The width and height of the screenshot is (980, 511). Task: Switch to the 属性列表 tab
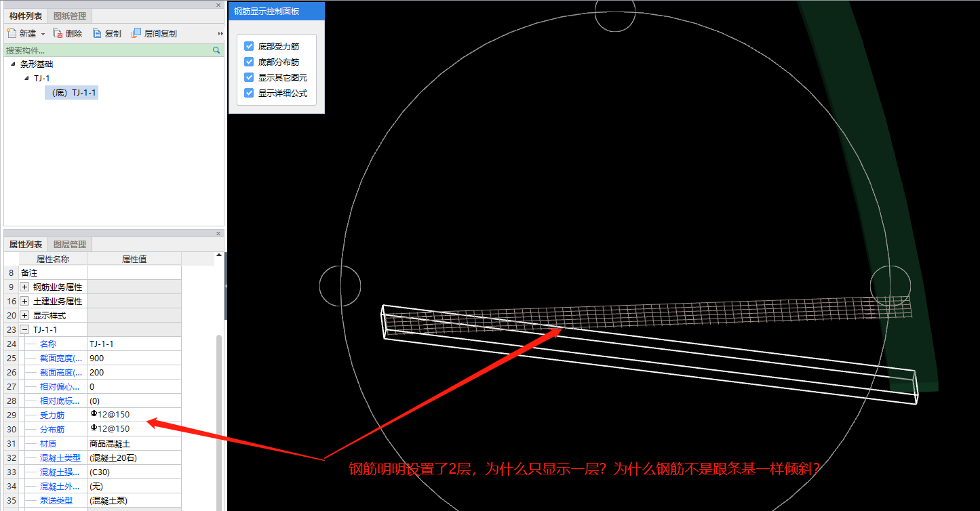point(26,244)
